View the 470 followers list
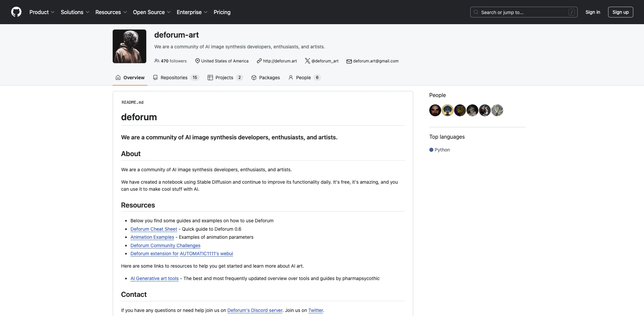 (x=170, y=61)
